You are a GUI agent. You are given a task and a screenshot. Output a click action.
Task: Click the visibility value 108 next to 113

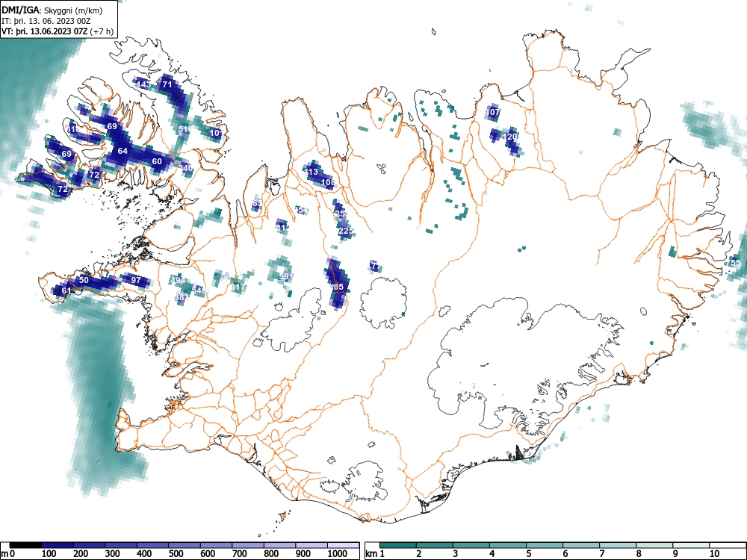tap(328, 182)
